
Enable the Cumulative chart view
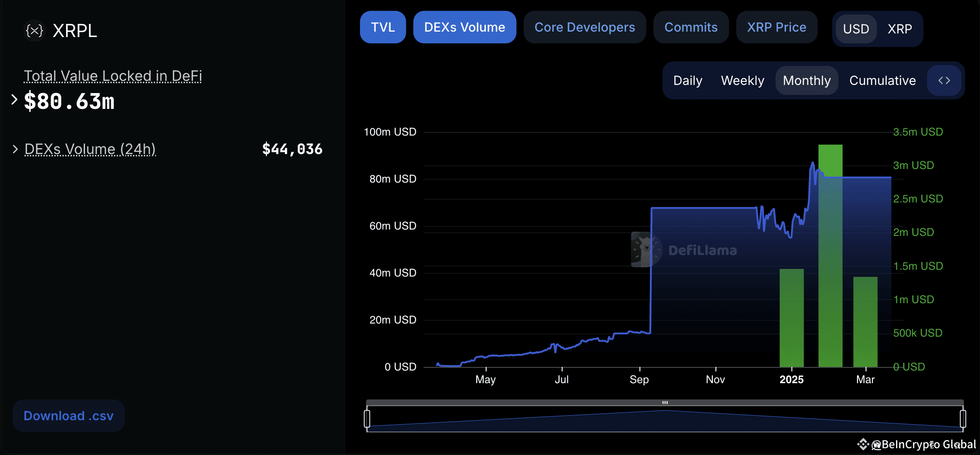pos(882,80)
